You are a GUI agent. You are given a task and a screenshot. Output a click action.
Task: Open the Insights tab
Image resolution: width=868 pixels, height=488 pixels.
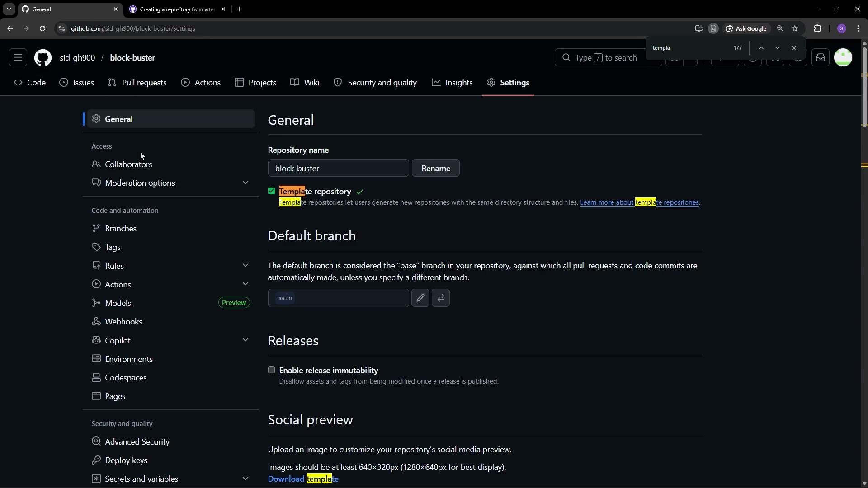point(452,83)
